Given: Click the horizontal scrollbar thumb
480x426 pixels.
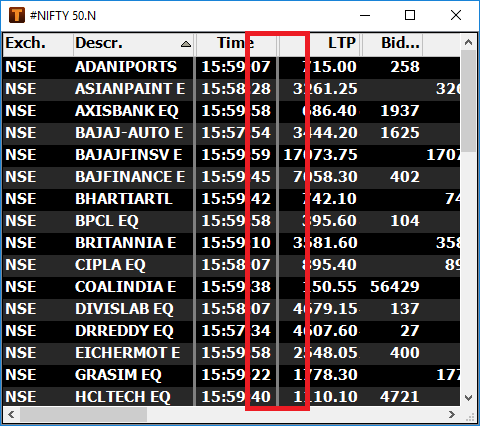Looking at the screenshot, I should pyautogui.click(x=83, y=414).
